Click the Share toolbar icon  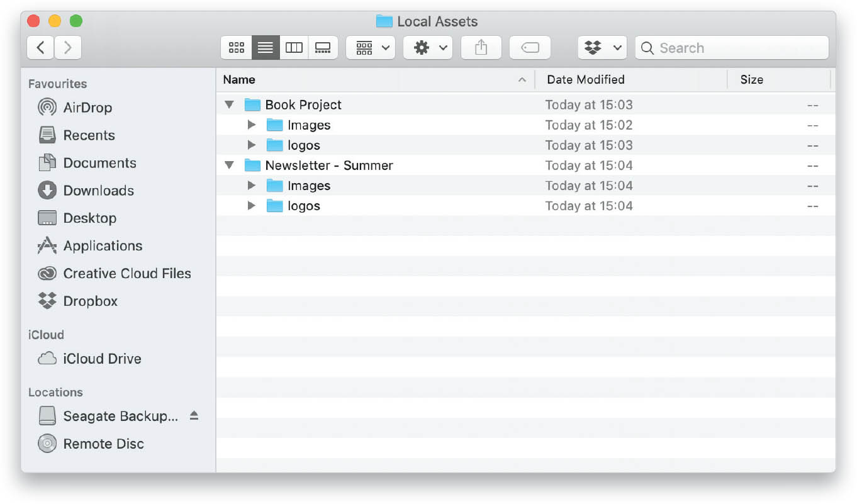coord(481,48)
